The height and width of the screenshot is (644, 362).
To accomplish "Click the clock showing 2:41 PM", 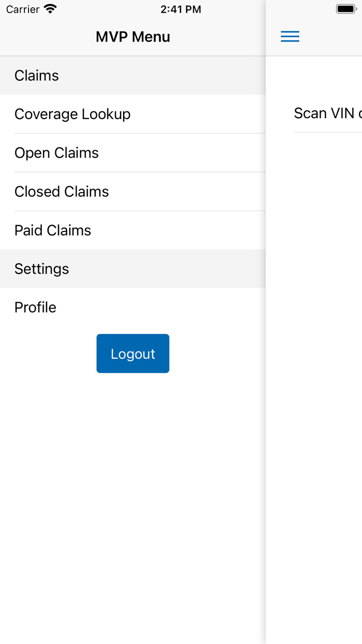I will pyautogui.click(x=181, y=8).
